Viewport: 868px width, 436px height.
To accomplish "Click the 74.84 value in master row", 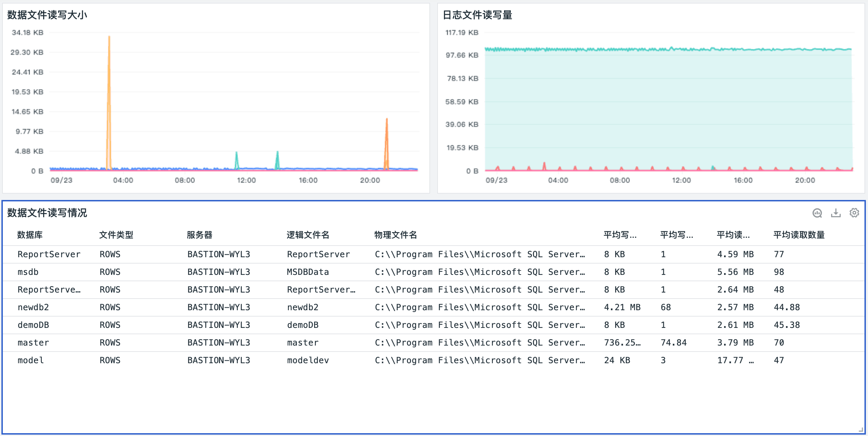I will click(673, 343).
